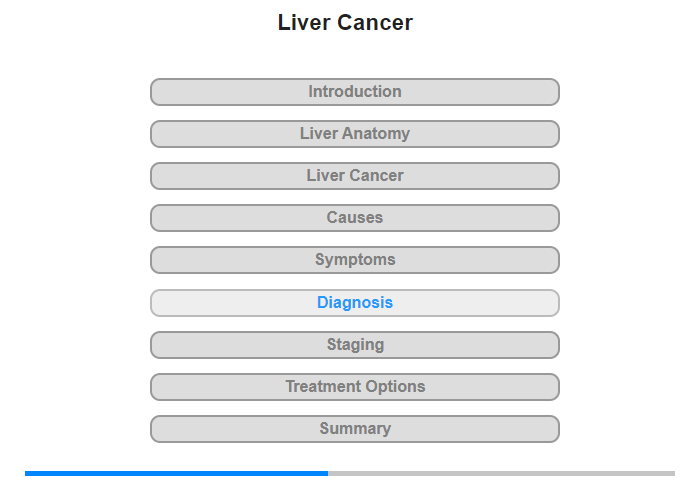Choose the menu entry directly below Diagnosis
Viewport: 700px width, 480px height.
click(x=355, y=345)
